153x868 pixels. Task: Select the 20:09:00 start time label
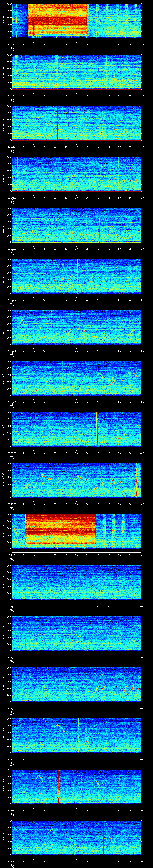pos(12,453)
